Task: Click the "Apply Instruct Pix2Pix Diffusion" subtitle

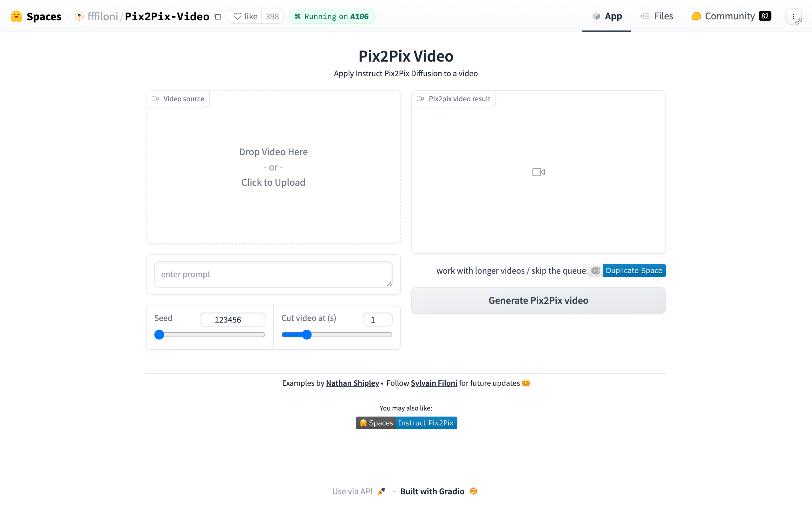Action: coord(406,74)
